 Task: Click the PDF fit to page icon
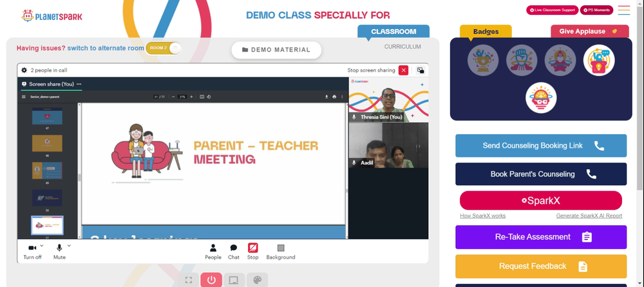pyautogui.click(x=202, y=97)
